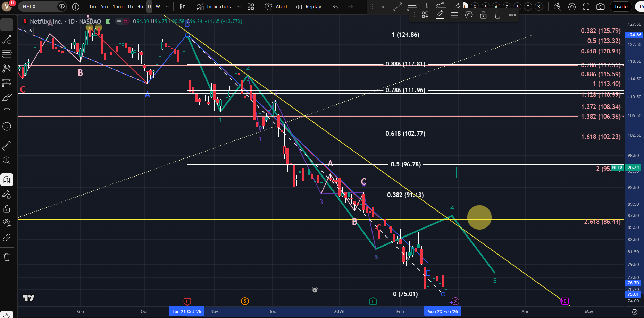Take a chart snapshot with camera icon
The image size is (644, 318).
(600, 7)
